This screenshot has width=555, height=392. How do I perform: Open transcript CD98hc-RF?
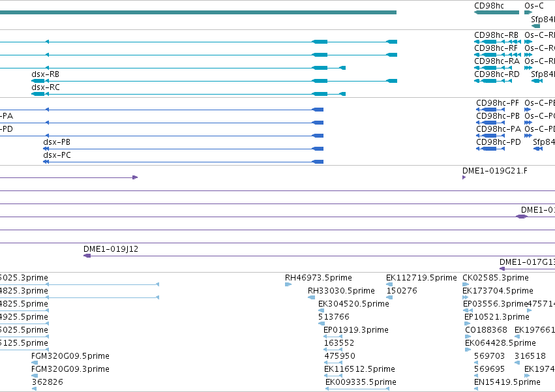point(496,48)
